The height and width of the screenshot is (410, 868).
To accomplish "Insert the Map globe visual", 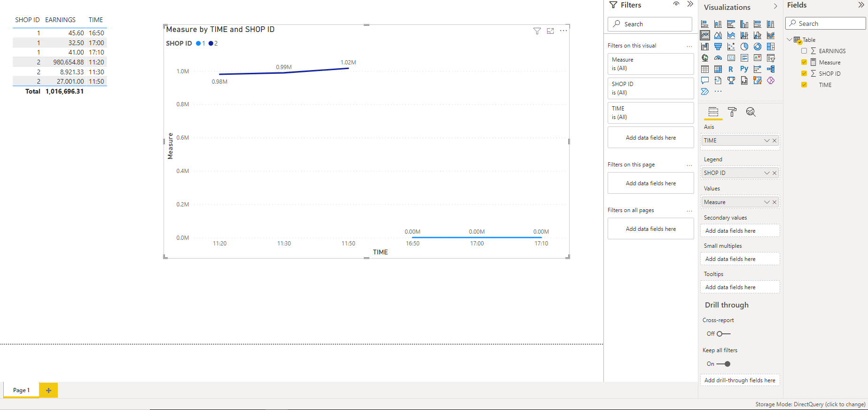I will (x=705, y=58).
